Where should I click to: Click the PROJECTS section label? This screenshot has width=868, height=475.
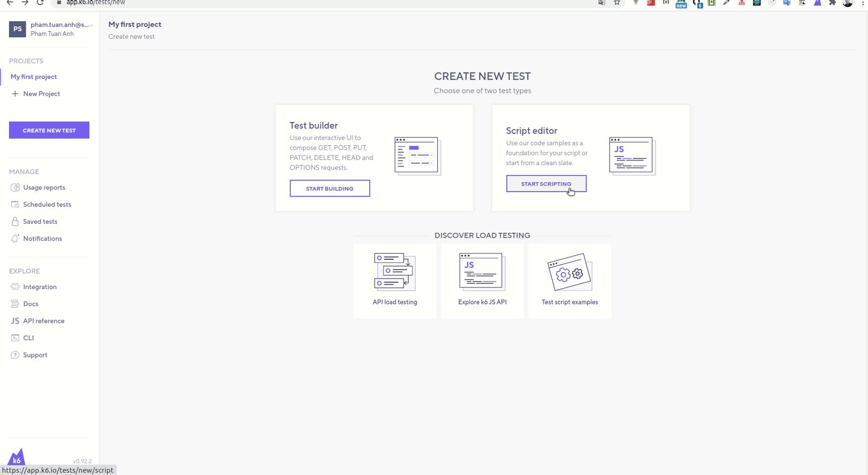[26, 61]
